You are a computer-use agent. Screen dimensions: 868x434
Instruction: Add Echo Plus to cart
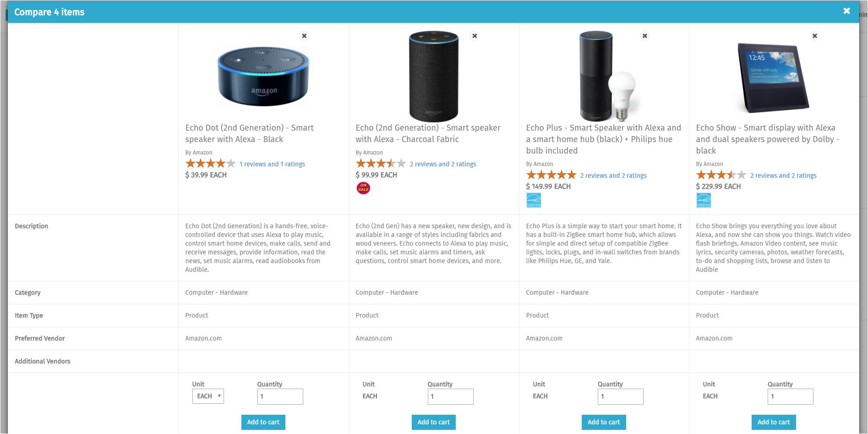click(x=603, y=422)
